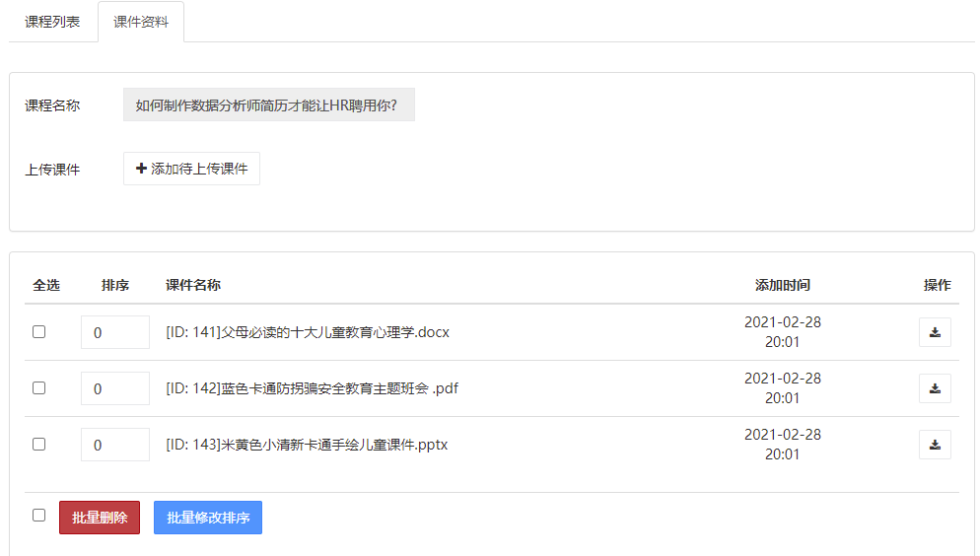Click the 全选 column header

tap(46, 286)
